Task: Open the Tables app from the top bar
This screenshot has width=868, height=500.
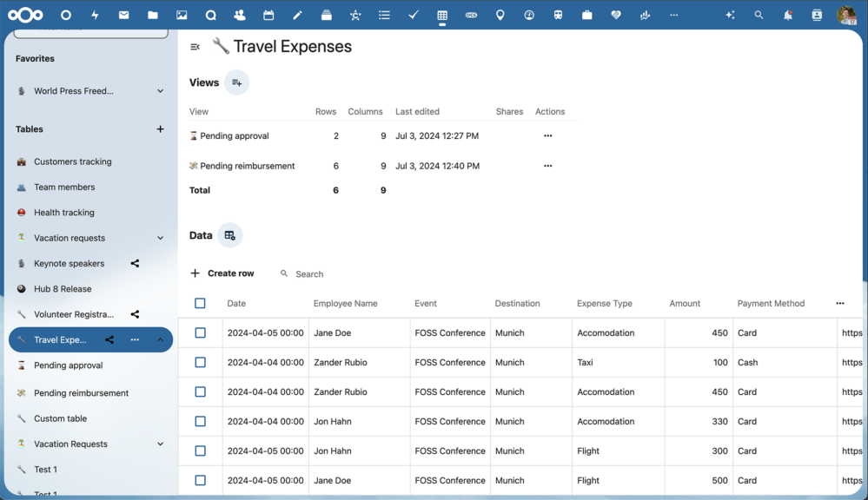Action: [x=442, y=15]
